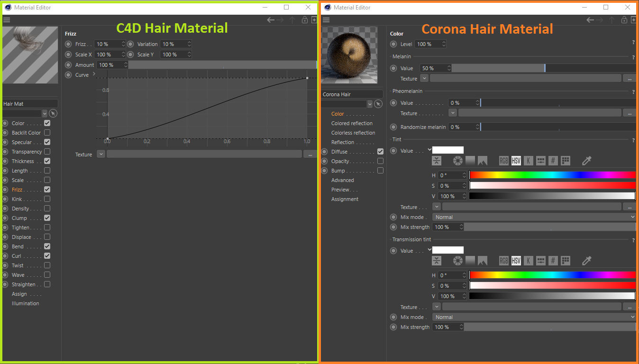
Task: Open hamburger menu in C4D Hair Material window
Action: (7, 20)
